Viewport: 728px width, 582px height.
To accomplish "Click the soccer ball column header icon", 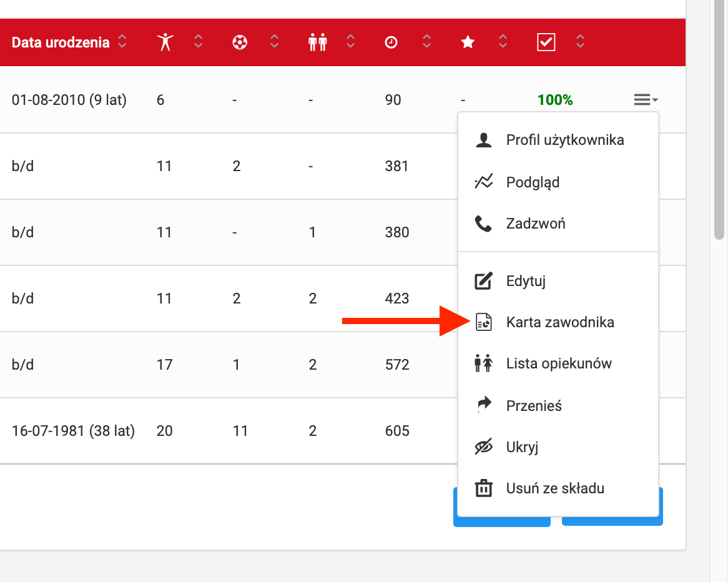I will point(240,42).
